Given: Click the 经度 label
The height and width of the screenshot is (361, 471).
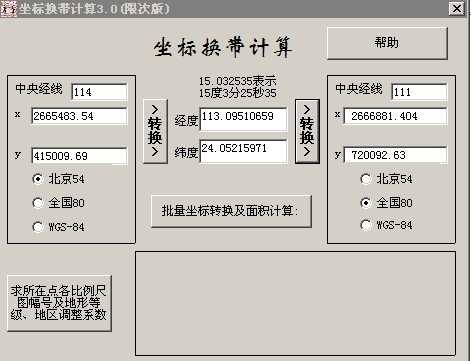Looking at the screenshot, I should (186, 121).
